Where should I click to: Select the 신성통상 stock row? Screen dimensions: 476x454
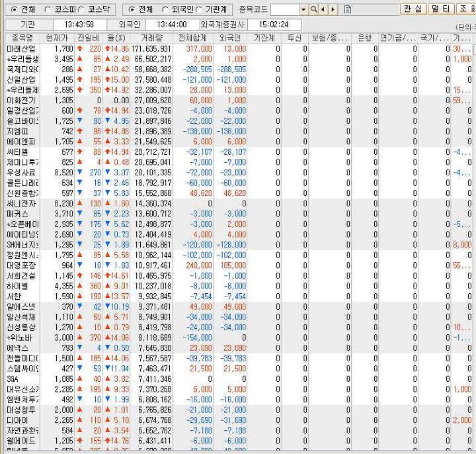[239, 328]
